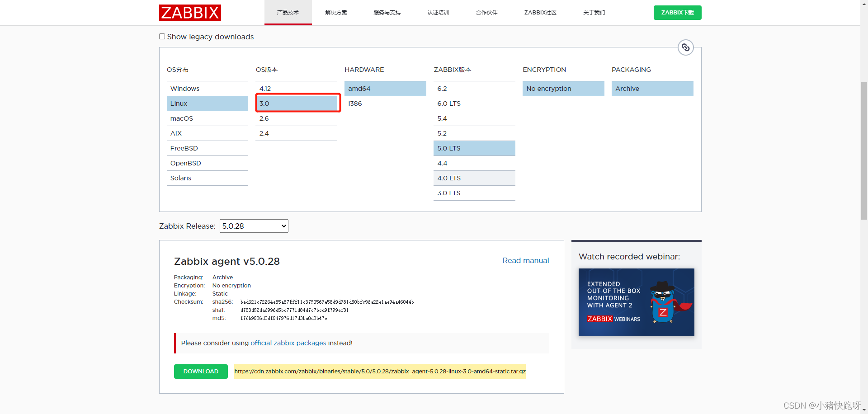Click the green ZABBIX下载 button
The image size is (868, 414).
tap(677, 13)
